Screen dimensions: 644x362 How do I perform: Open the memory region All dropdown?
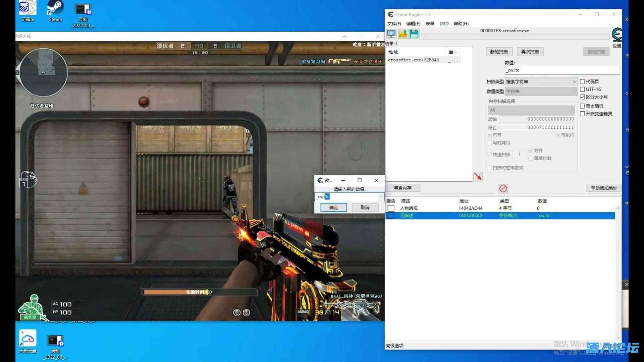click(531, 110)
